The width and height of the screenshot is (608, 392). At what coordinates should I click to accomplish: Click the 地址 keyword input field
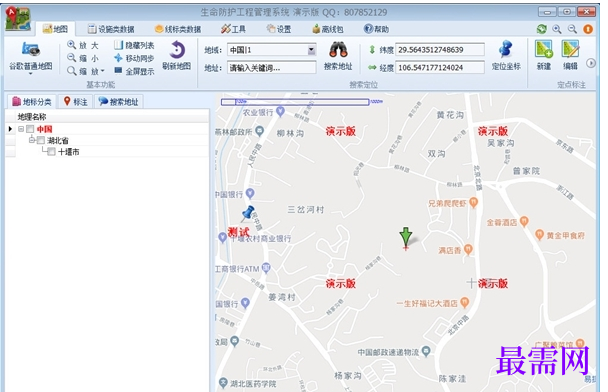[271, 68]
